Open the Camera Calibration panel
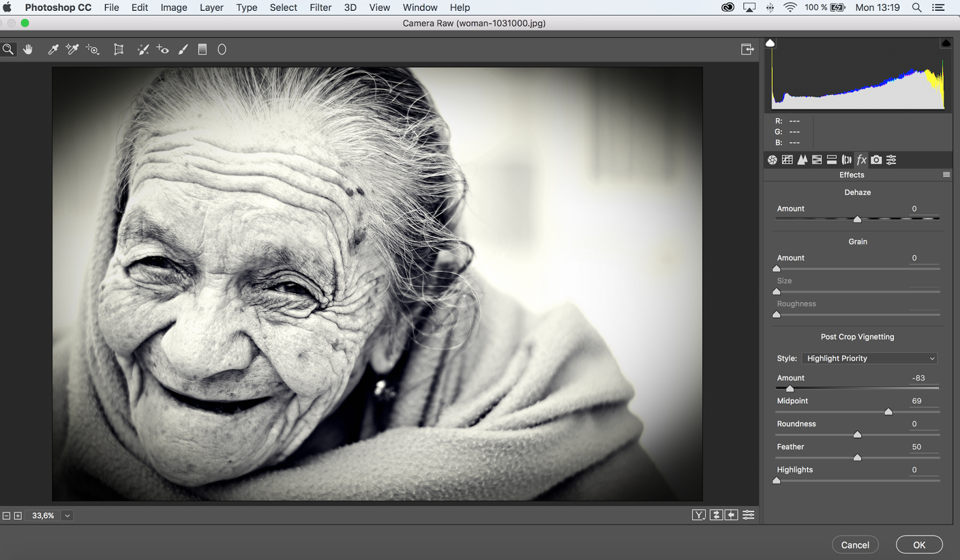Viewport: 960px width, 560px height. (x=876, y=159)
